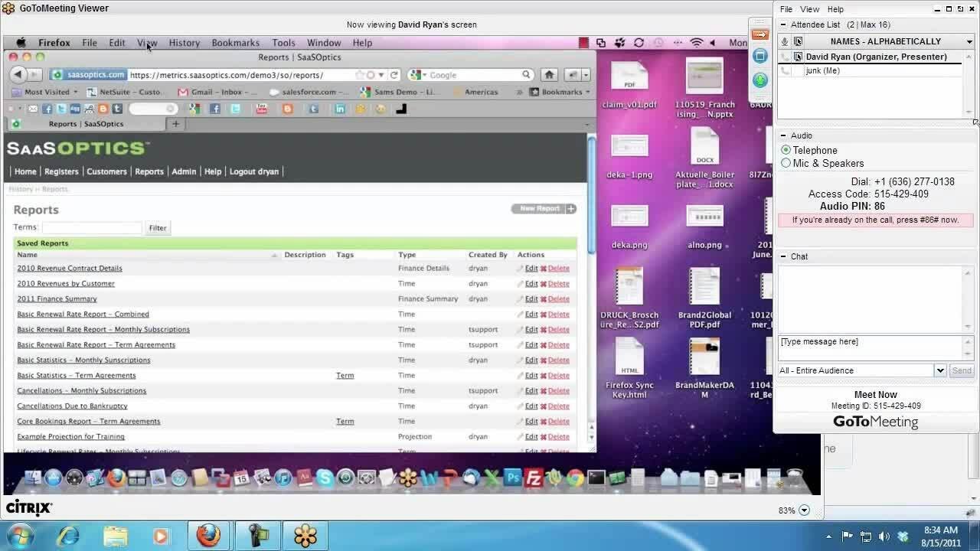
Task: Click the Filter button
Action: point(158,228)
